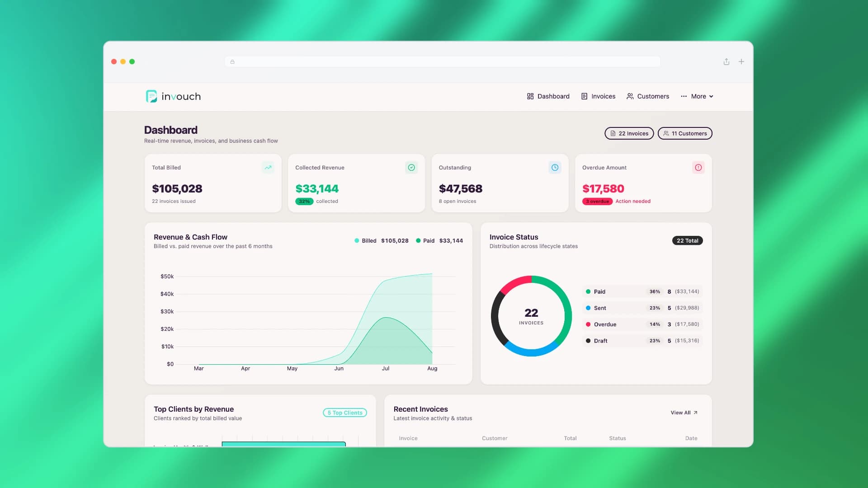Click the Total column header
Screen dimensions: 868x488
point(570,438)
